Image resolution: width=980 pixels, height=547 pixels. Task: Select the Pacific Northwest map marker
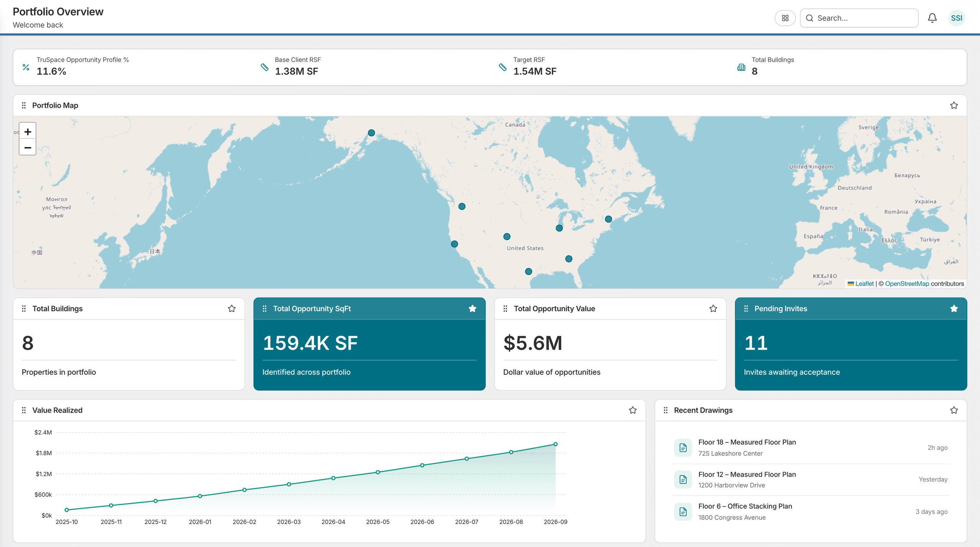point(462,206)
